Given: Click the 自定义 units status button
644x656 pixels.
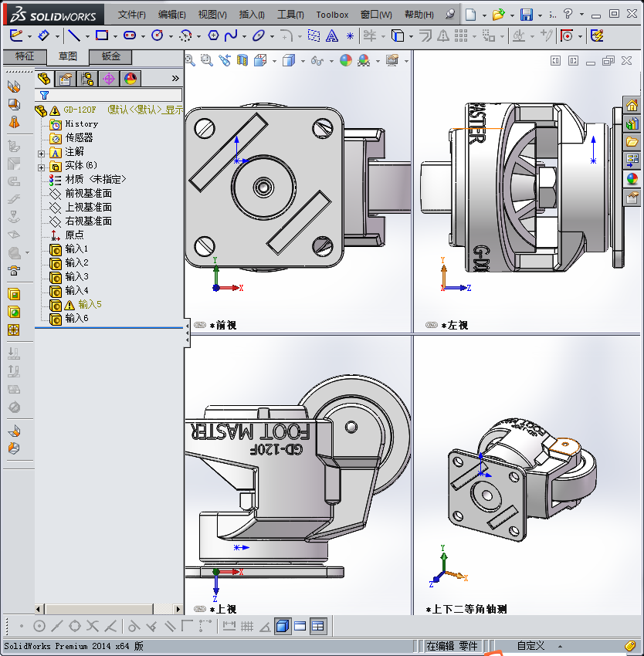Looking at the screenshot, I should [530, 646].
